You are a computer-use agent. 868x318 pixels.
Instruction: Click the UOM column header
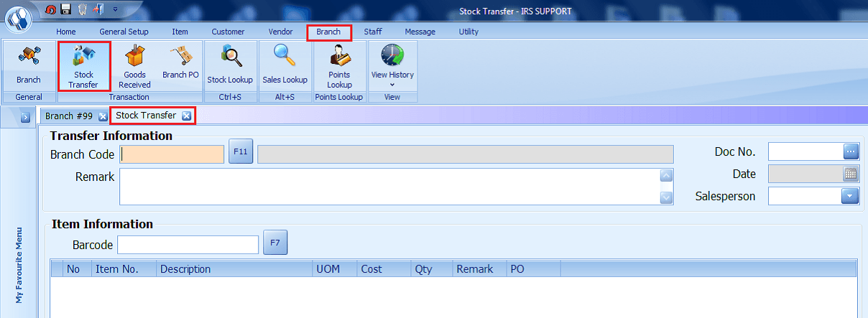(336, 269)
